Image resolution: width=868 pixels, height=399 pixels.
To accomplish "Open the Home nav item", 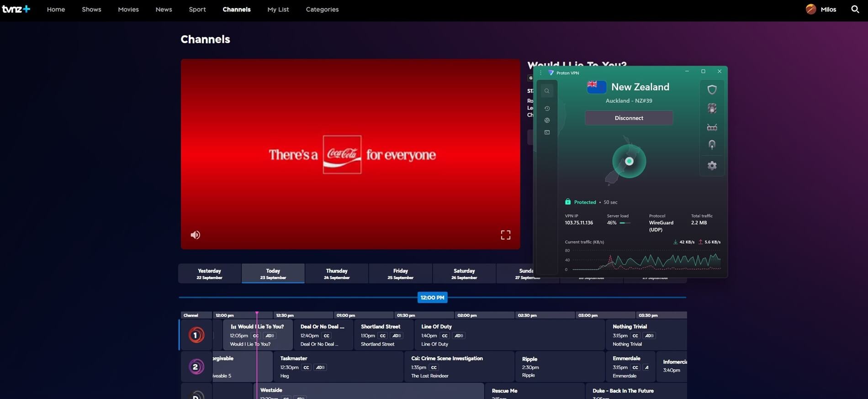I will [56, 9].
